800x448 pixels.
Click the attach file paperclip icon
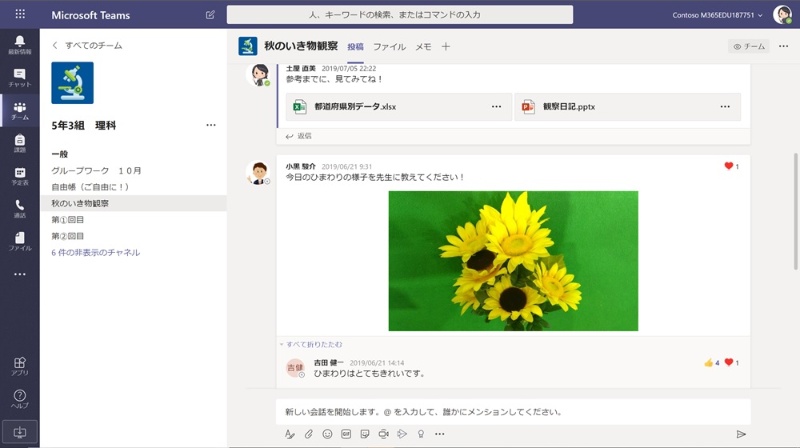309,434
